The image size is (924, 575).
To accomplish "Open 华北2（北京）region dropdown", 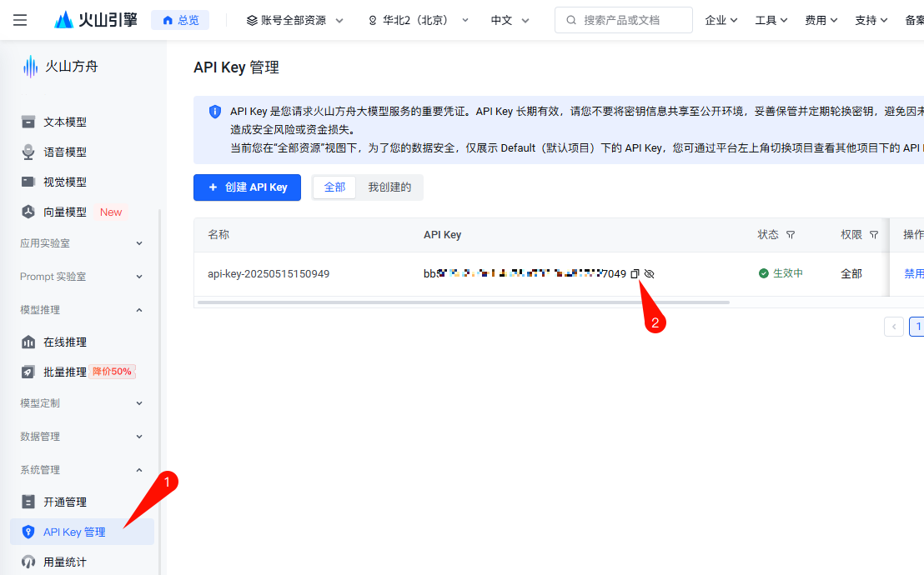I will (419, 20).
